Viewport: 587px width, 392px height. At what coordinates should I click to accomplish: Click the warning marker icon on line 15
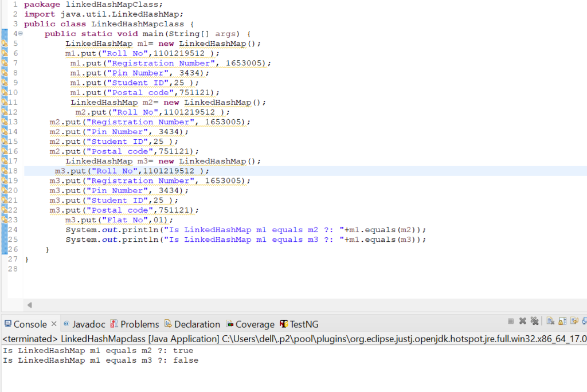pyautogui.click(x=5, y=142)
